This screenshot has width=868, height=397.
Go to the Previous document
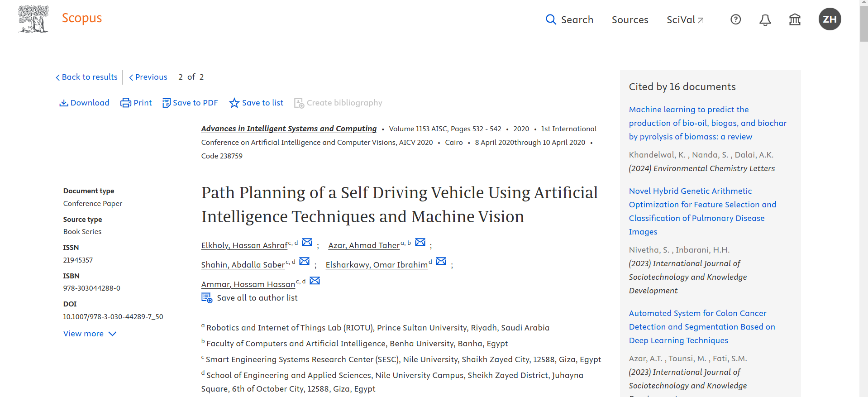[x=148, y=77]
